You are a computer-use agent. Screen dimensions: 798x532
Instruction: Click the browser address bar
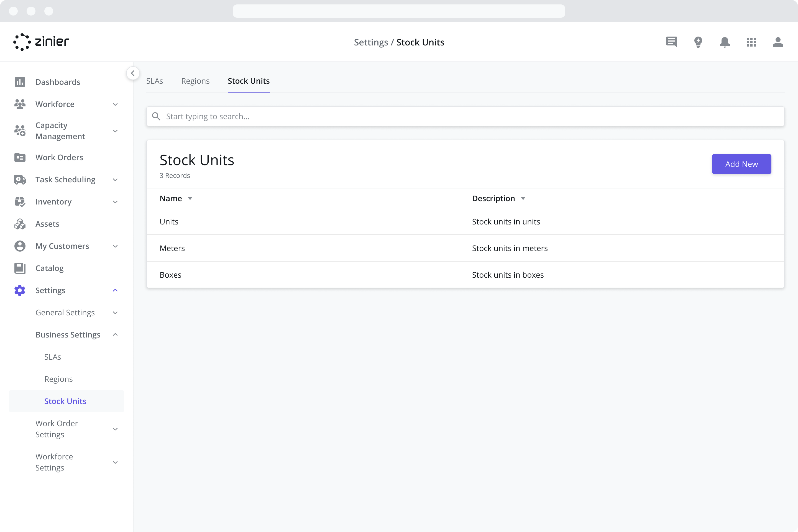click(399, 11)
